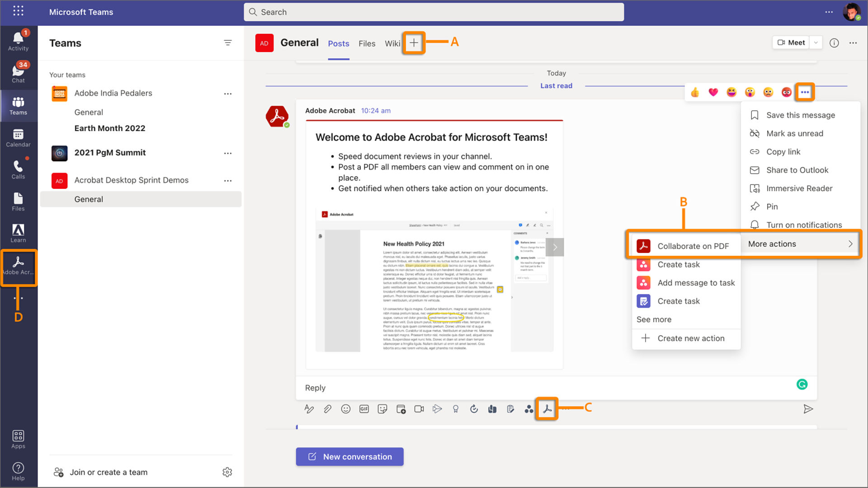Open the Wiki tab in General

pos(392,42)
